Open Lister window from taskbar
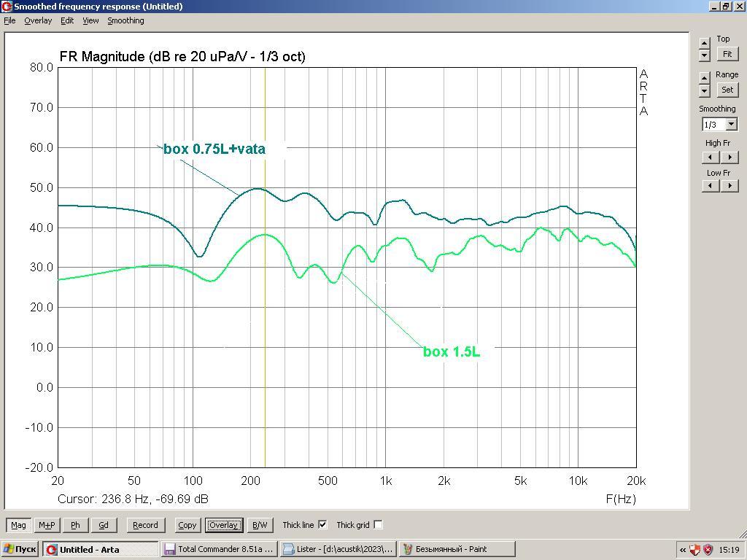 tap(338, 549)
